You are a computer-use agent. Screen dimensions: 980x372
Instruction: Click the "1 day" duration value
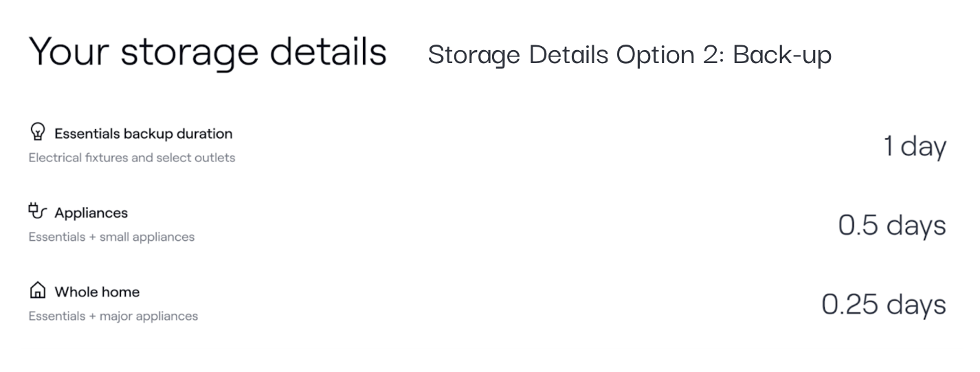pyautogui.click(x=914, y=146)
